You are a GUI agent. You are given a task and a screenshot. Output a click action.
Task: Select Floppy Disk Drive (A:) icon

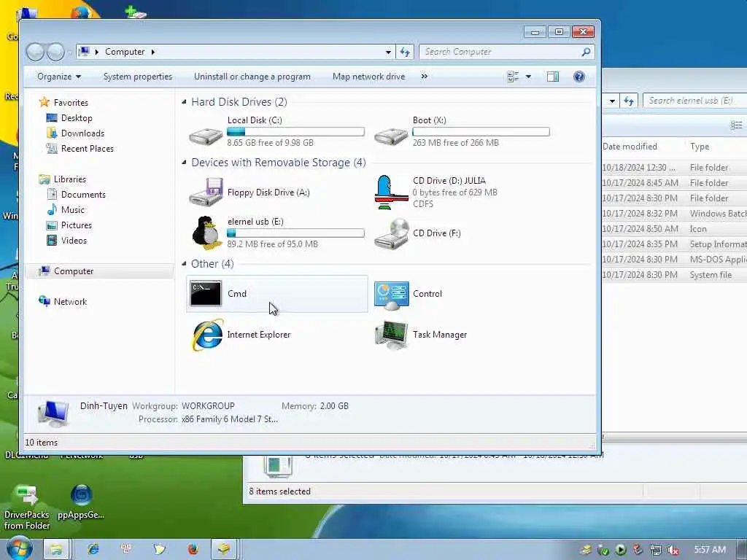click(x=206, y=192)
